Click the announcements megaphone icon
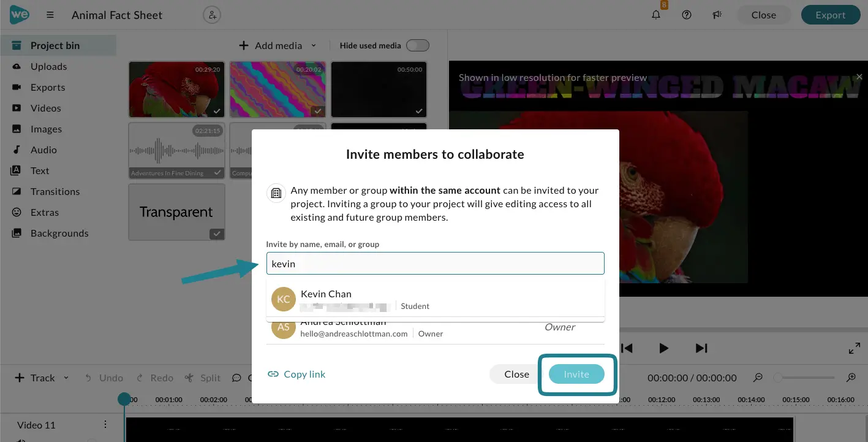 [x=717, y=15]
